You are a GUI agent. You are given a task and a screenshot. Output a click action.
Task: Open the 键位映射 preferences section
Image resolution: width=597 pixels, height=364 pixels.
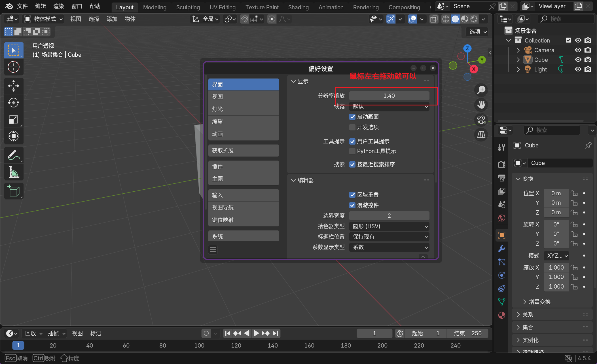click(x=244, y=220)
